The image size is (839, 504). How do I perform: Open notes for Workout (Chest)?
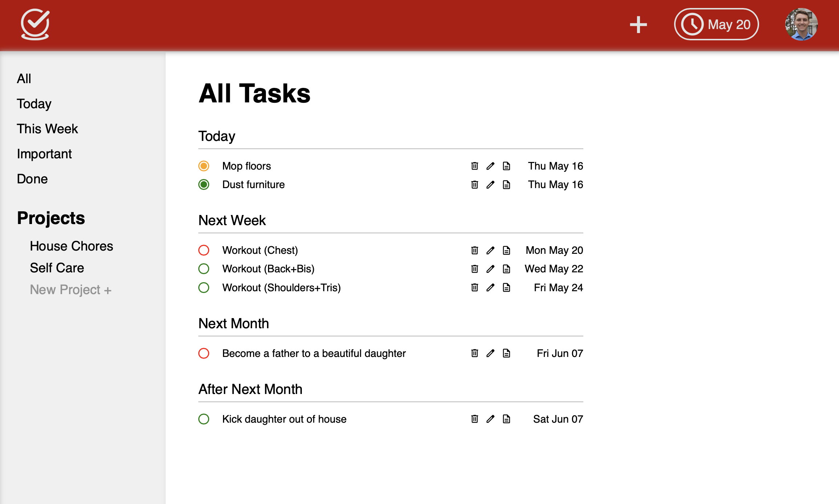[506, 250]
